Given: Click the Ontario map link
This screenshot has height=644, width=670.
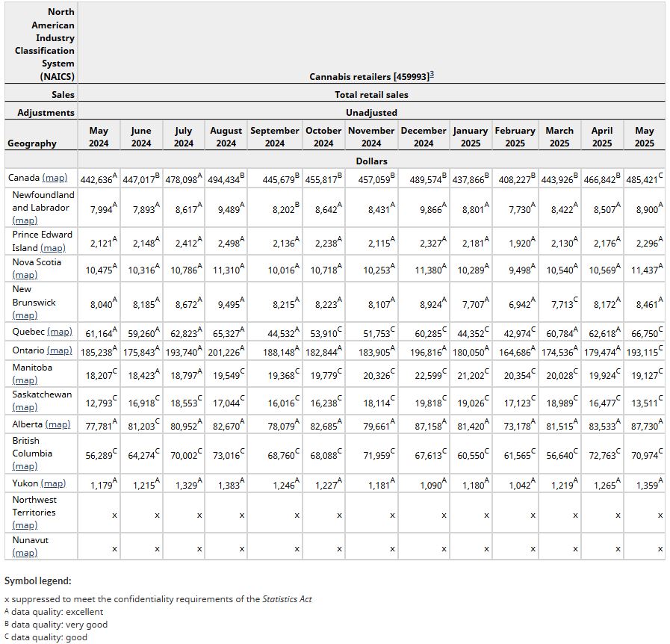Looking at the screenshot, I should (59, 350).
